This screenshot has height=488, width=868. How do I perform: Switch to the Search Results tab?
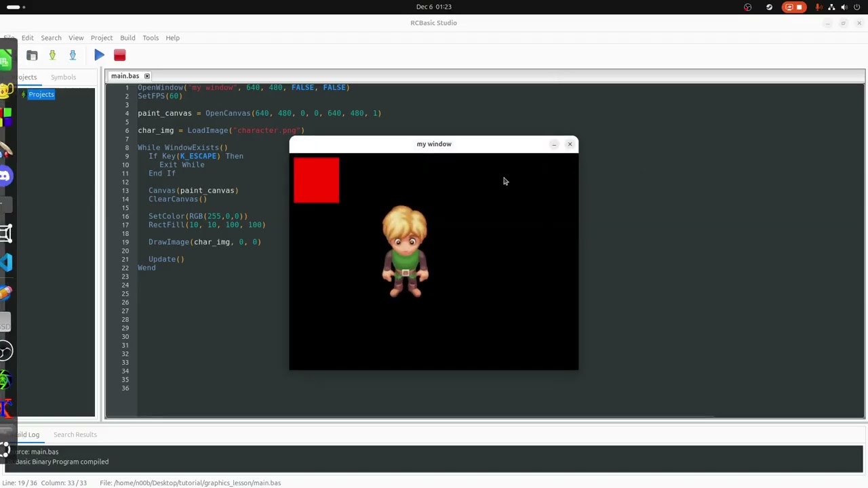[75, 434]
